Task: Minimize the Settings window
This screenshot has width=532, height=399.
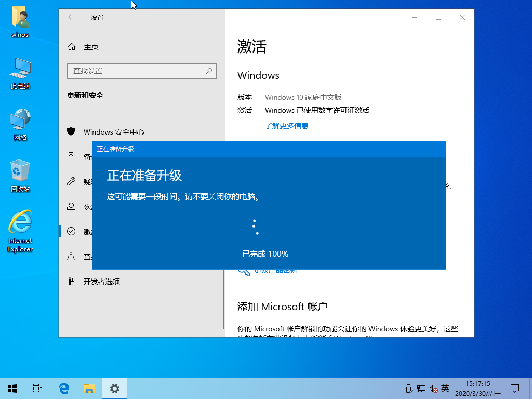Action: coord(414,17)
